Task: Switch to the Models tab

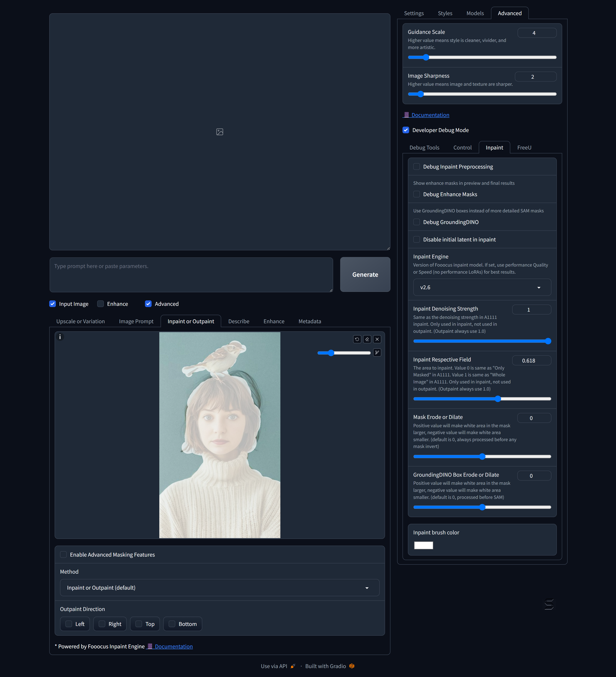Action: (475, 13)
